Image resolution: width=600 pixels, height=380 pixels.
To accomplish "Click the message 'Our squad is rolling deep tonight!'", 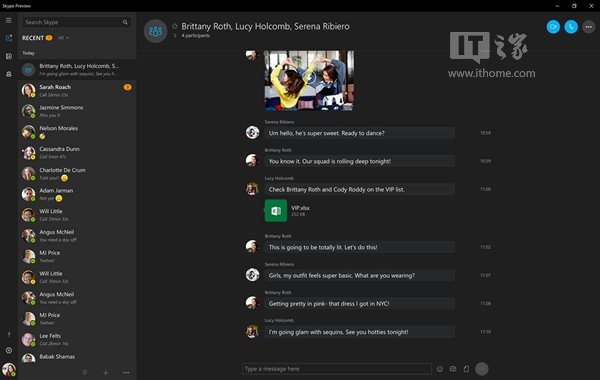I will coord(359,161).
